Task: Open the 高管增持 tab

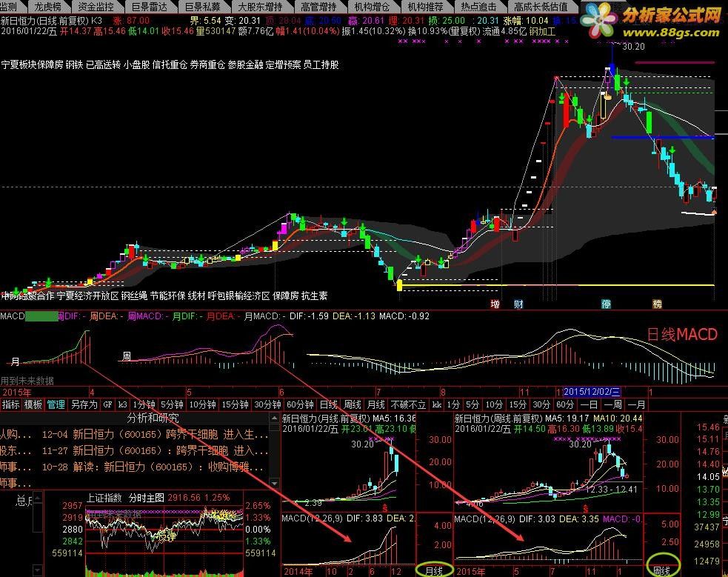Action: (x=318, y=7)
